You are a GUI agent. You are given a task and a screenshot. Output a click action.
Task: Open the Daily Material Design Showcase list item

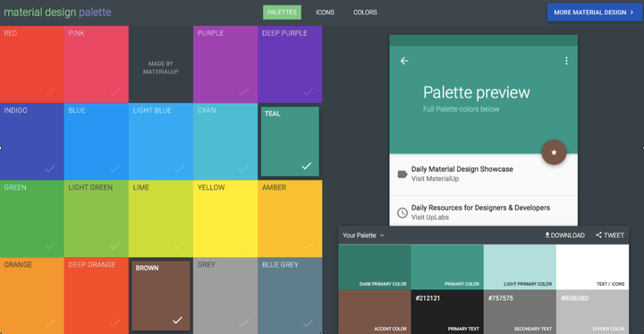(x=483, y=174)
